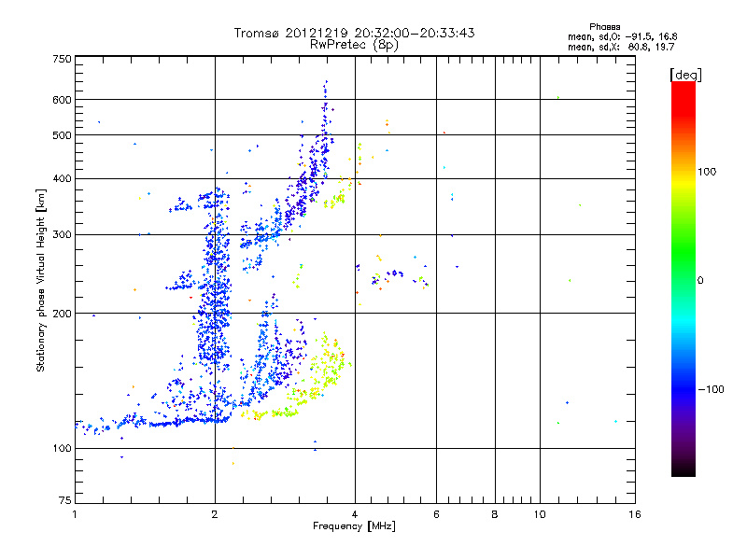The width and height of the screenshot is (747, 560).
Task: Click the plot title 'Tromsø 20121219 20:32:00-20:33:43'
Action: (354, 33)
